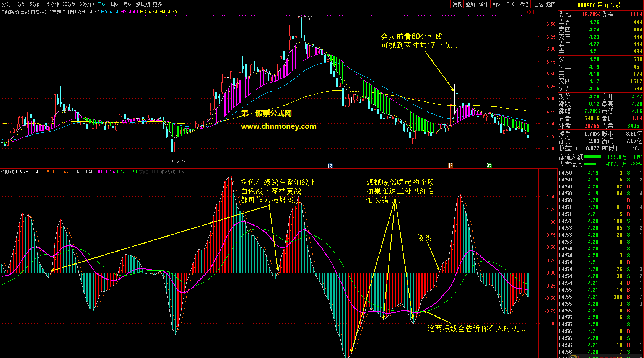Click the 14:51 trade row with volume 191
This screenshot has height=358, width=644.
600,207
